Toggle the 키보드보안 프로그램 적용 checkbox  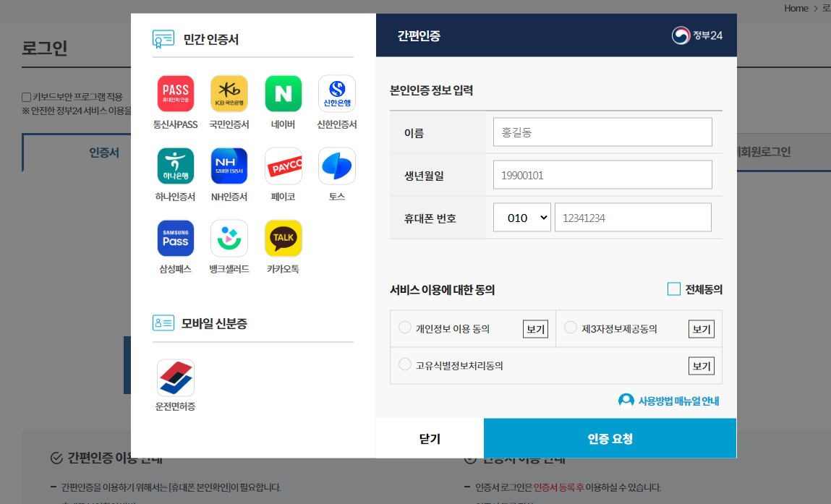click(26, 97)
